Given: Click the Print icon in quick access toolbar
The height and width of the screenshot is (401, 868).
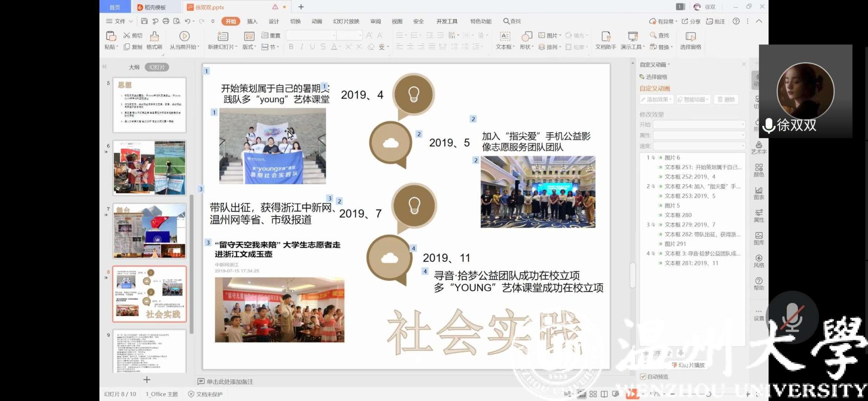Looking at the screenshot, I should pos(166,21).
